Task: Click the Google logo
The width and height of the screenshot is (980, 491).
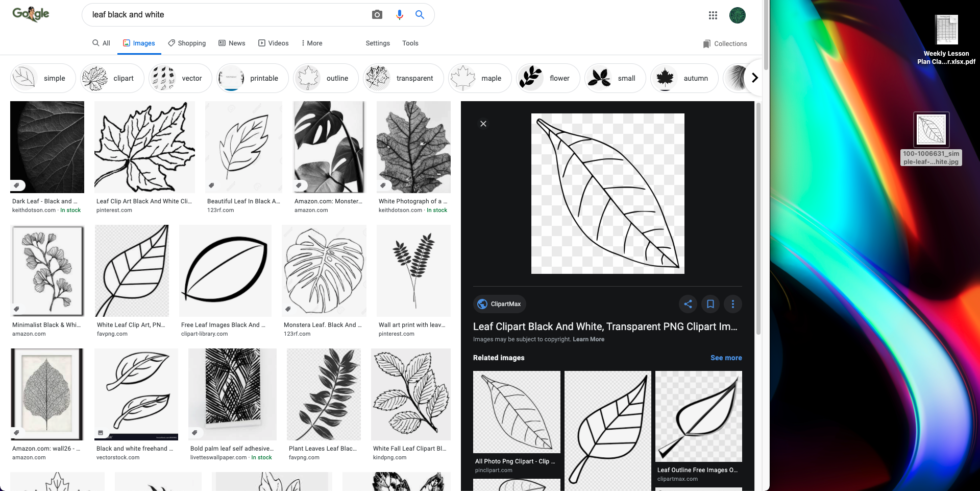Action: 31,14
